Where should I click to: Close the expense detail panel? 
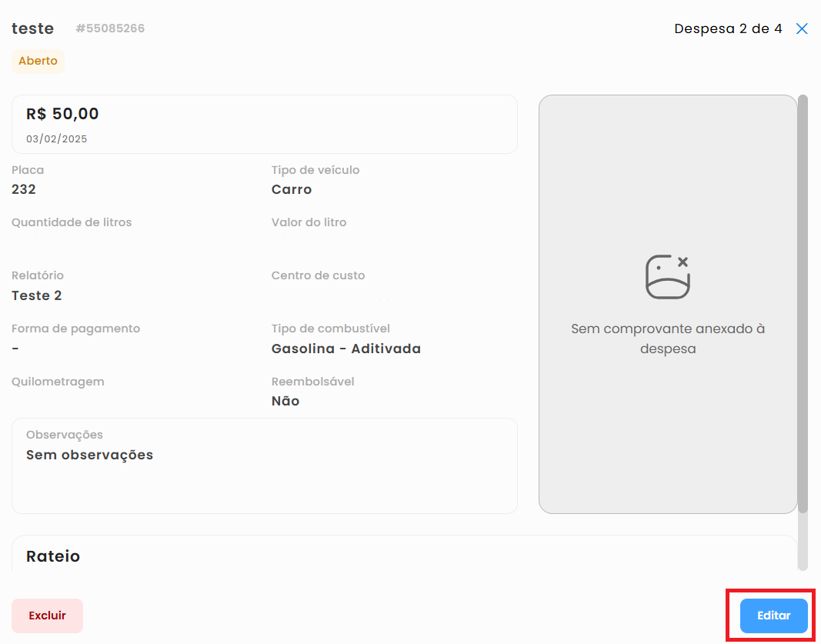pyautogui.click(x=802, y=29)
